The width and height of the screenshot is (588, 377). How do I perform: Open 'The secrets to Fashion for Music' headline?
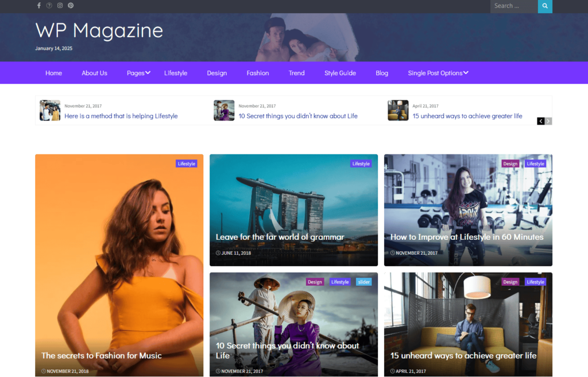click(101, 356)
